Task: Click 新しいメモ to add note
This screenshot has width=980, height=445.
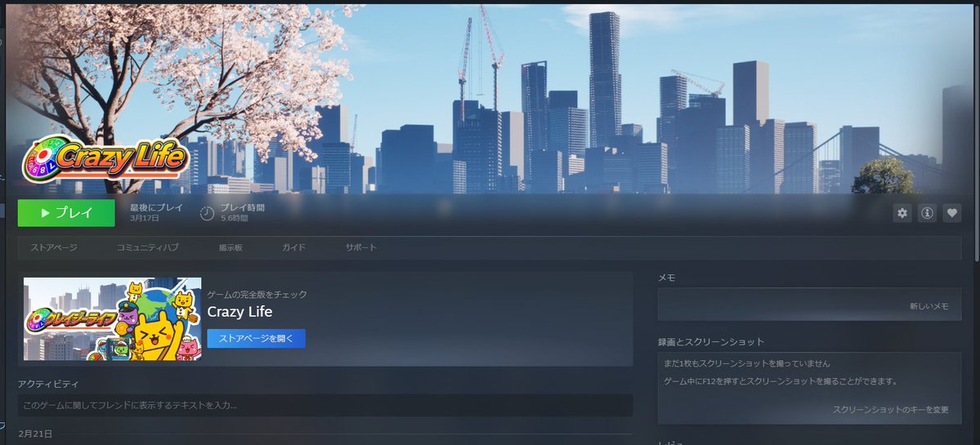Action: pos(929,306)
